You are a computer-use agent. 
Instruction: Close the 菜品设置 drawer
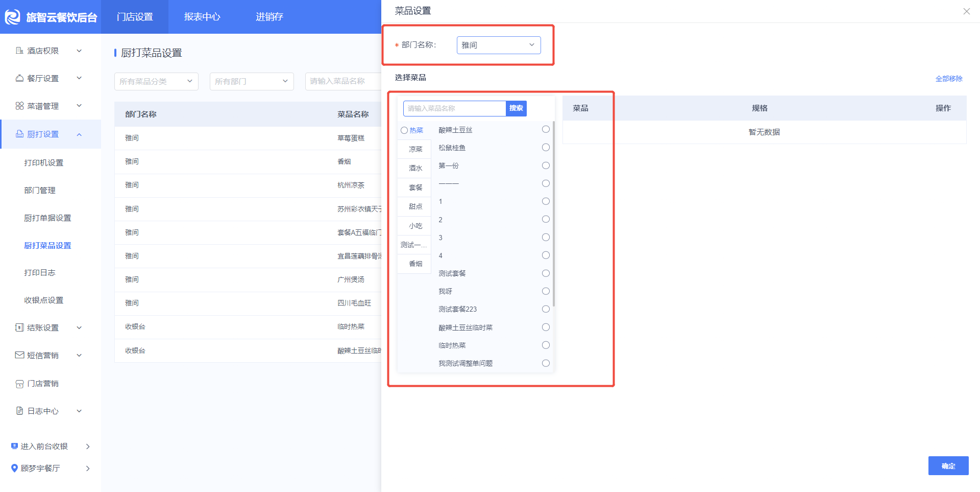click(966, 11)
